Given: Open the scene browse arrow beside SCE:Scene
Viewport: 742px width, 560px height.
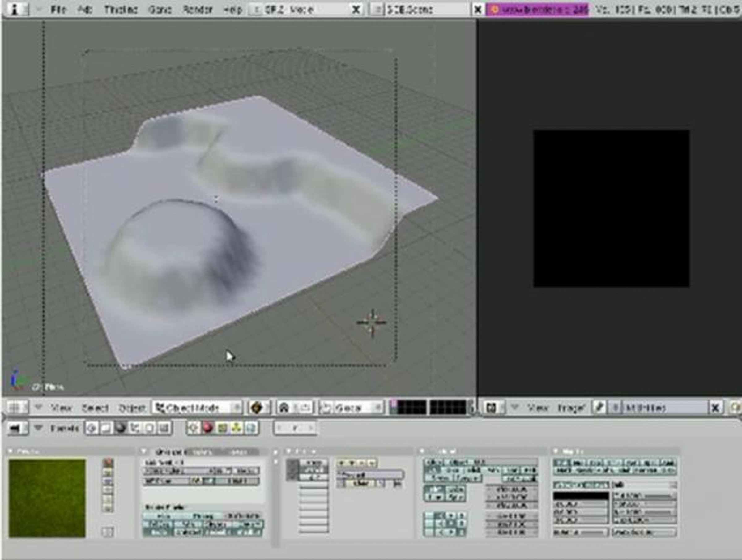Looking at the screenshot, I should [x=377, y=10].
